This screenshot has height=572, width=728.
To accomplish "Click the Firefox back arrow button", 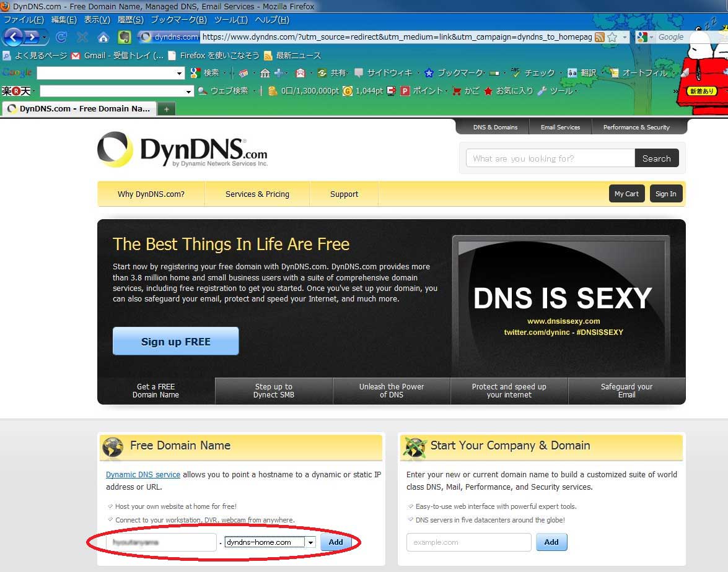I will coord(14,37).
